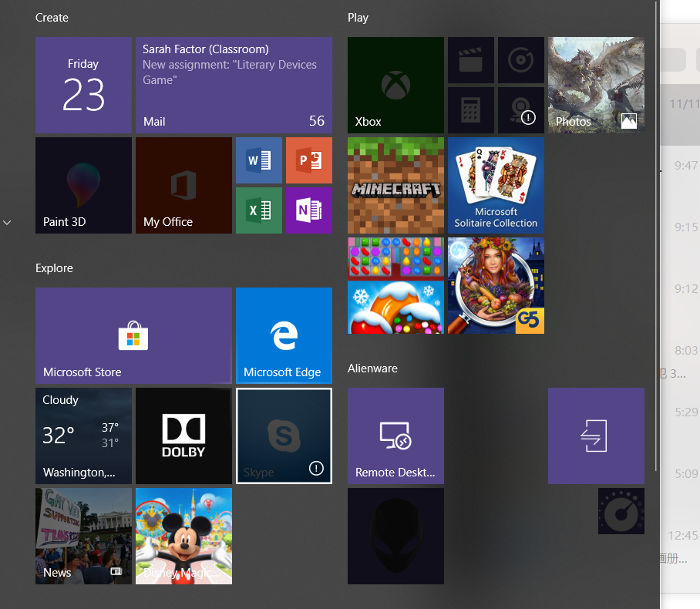Open the Alienware alien head tile
Screen dimensions: 700x609
(395, 537)
